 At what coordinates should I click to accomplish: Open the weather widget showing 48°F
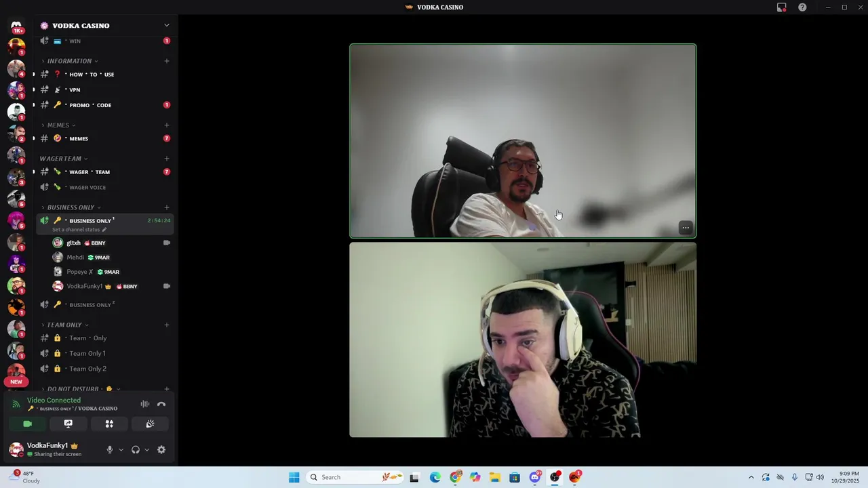(24, 477)
